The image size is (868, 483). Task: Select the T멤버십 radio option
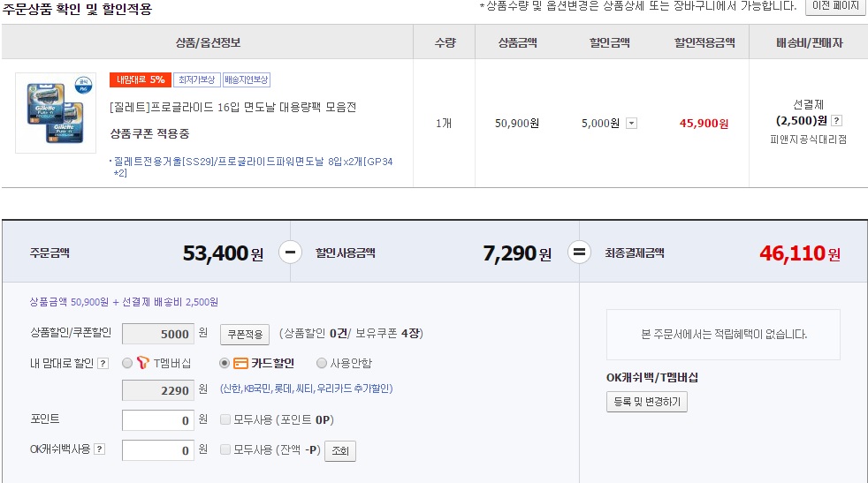128,363
